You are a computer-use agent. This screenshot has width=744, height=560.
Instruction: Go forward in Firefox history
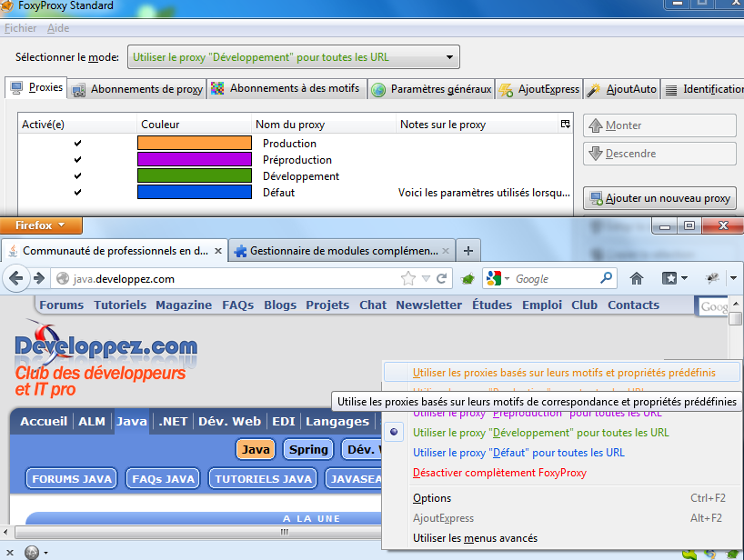coord(39,278)
